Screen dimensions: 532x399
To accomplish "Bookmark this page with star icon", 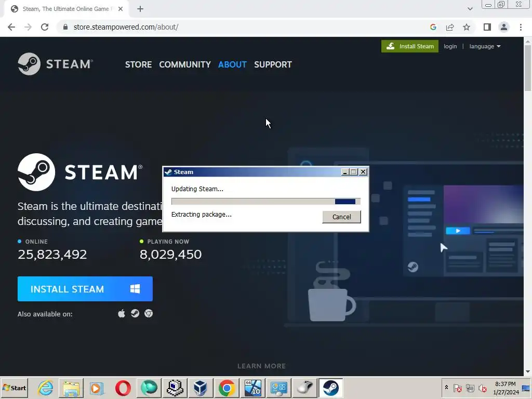I will click(x=467, y=27).
